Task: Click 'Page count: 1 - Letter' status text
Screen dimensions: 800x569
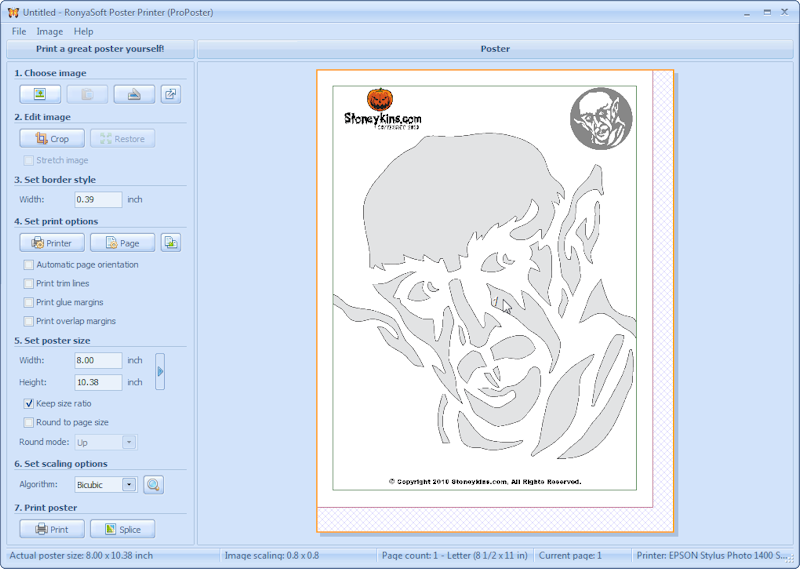Action: coord(455,556)
